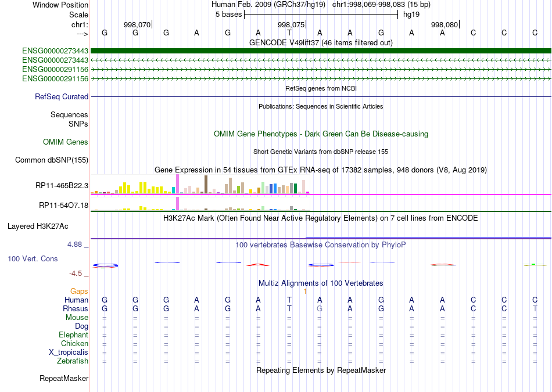Open Multiz Alignments of 100 Vertebrates title
Viewport: 552px width, 392px height.
pos(321,283)
